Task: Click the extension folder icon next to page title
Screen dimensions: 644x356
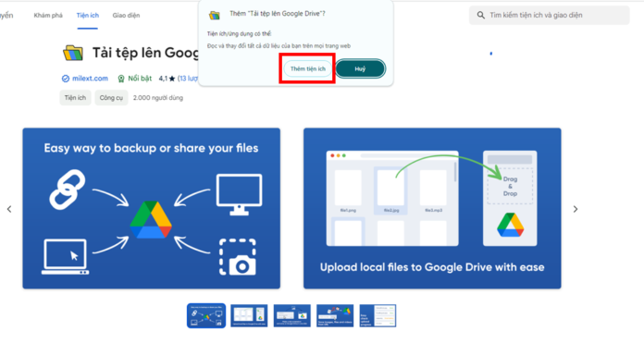Action: pyautogui.click(x=73, y=53)
